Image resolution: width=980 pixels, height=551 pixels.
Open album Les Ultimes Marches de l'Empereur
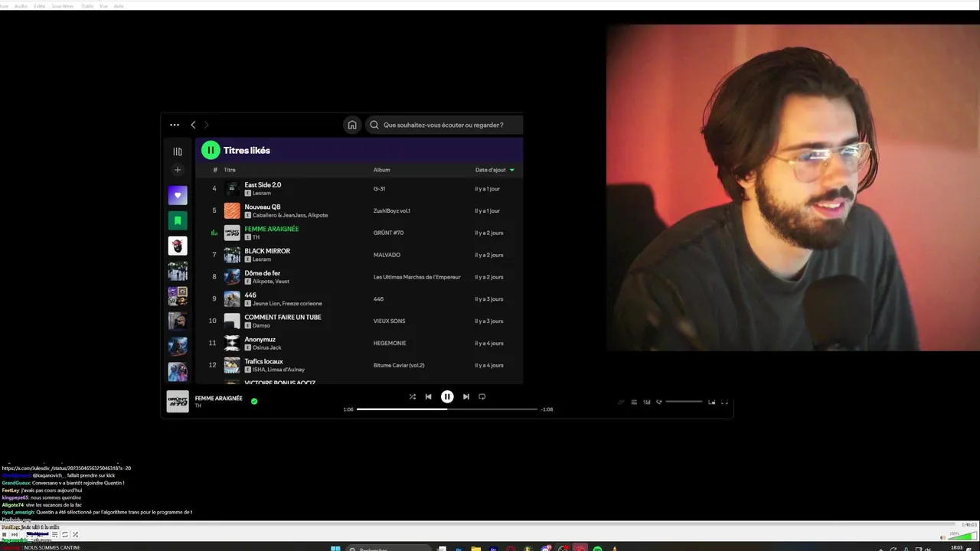click(x=417, y=277)
